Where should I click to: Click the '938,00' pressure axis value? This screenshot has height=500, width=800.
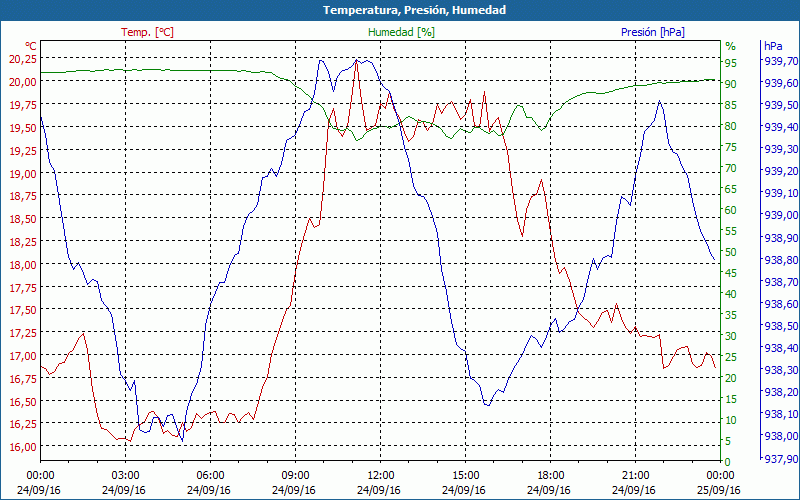point(780,436)
